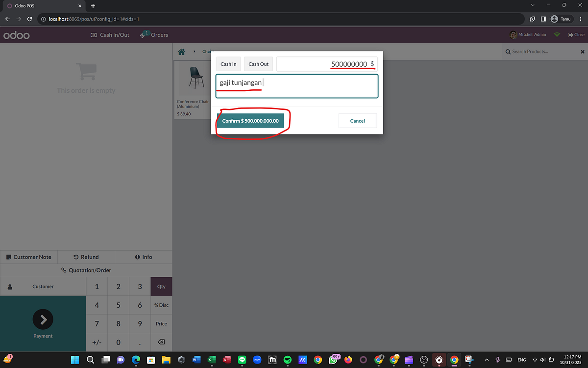Click the gaji tunjangan reason field
588x368 pixels.
[296, 85]
